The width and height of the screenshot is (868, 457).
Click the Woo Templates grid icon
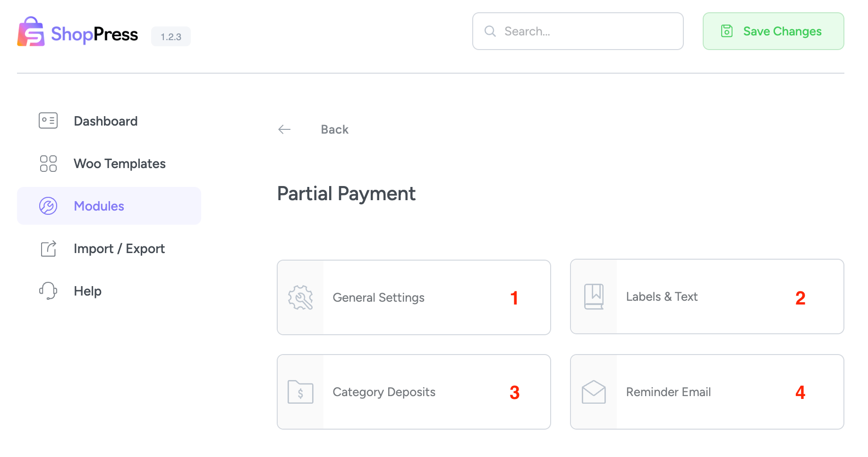[48, 163]
